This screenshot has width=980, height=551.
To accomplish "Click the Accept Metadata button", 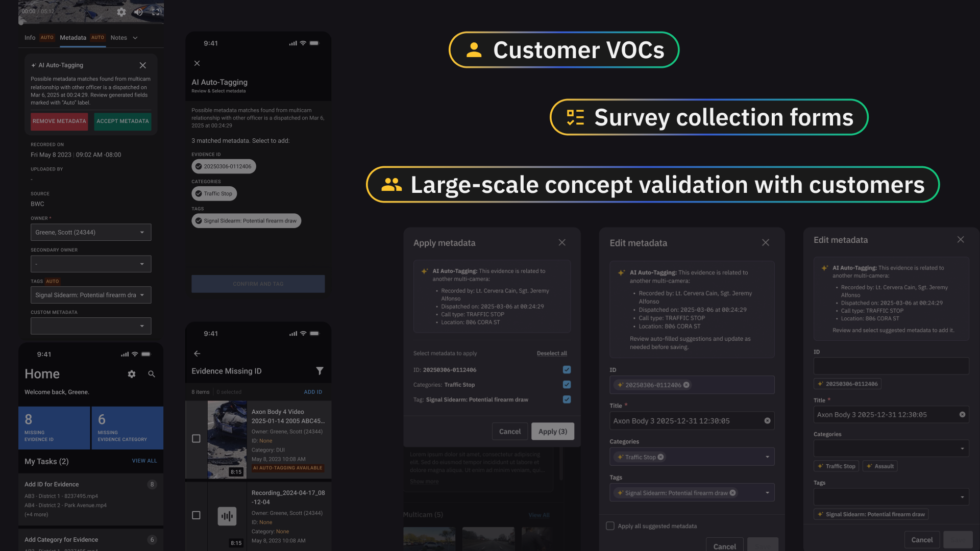I will click(122, 121).
